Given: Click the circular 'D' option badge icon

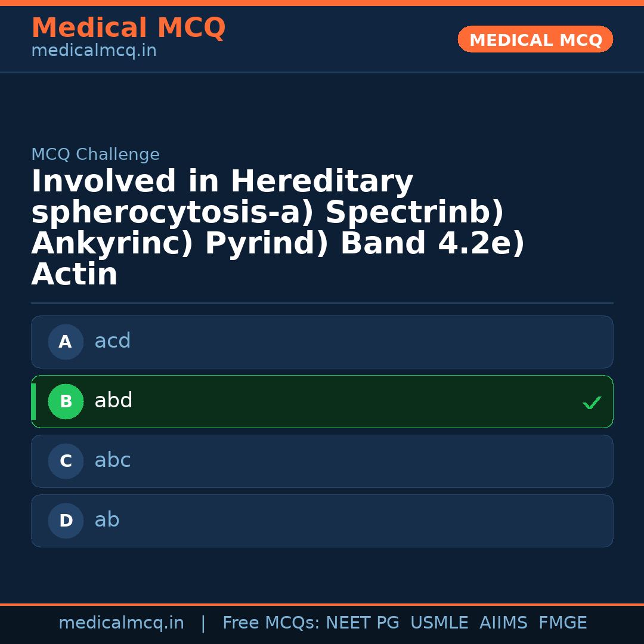Looking at the screenshot, I should (x=66, y=521).
